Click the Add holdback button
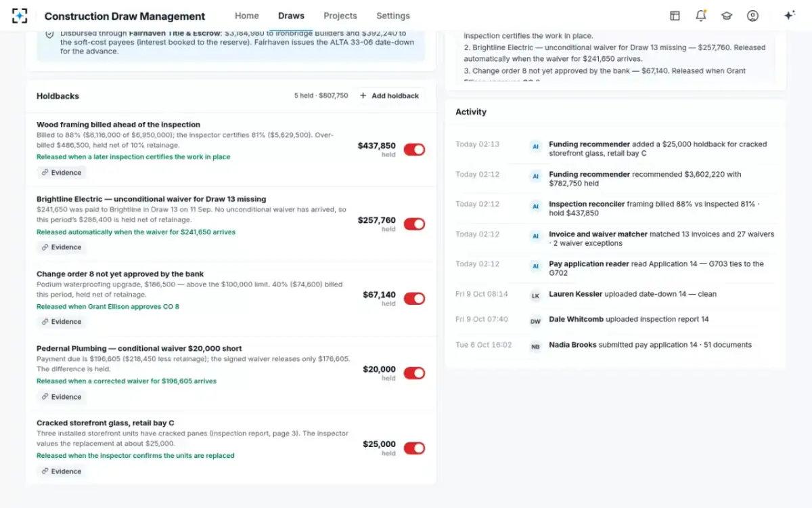Image resolution: width=812 pixels, height=508 pixels. pyautogui.click(x=389, y=96)
